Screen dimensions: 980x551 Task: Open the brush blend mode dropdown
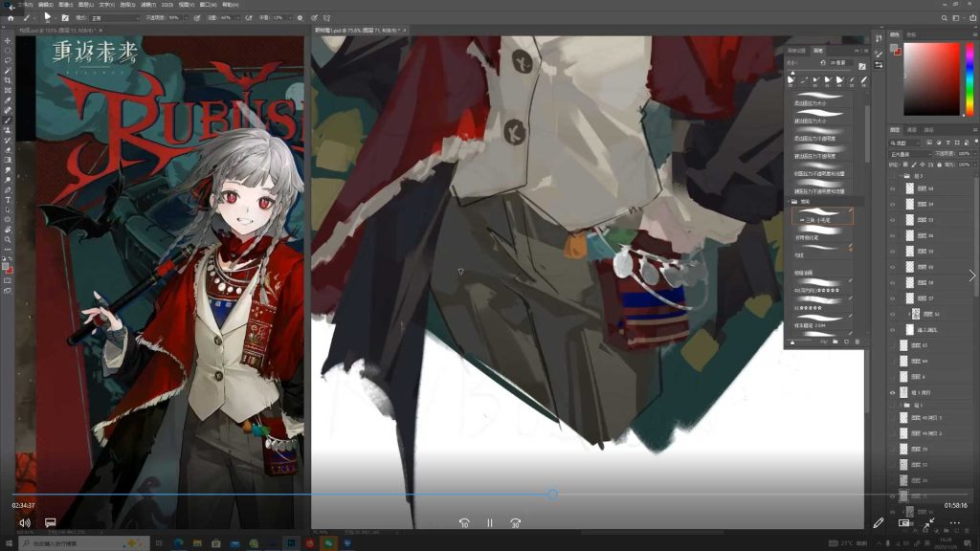click(x=113, y=17)
